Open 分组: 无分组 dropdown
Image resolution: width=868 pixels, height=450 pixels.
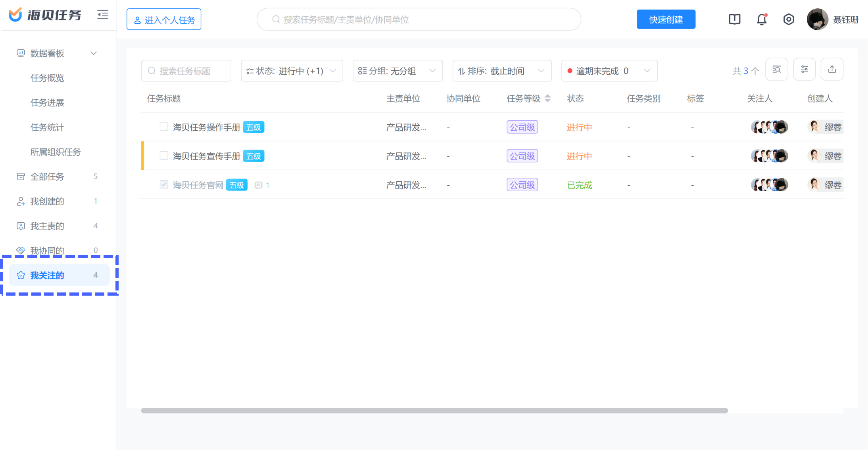(x=398, y=71)
